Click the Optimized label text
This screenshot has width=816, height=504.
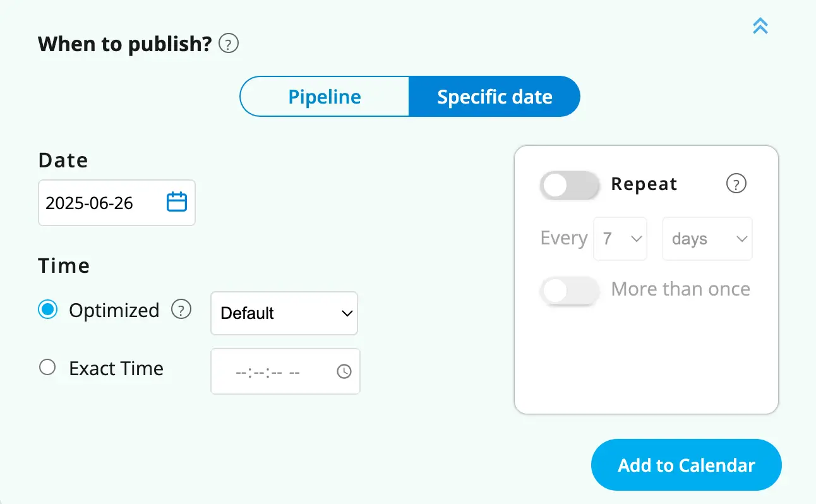click(114, 310)
